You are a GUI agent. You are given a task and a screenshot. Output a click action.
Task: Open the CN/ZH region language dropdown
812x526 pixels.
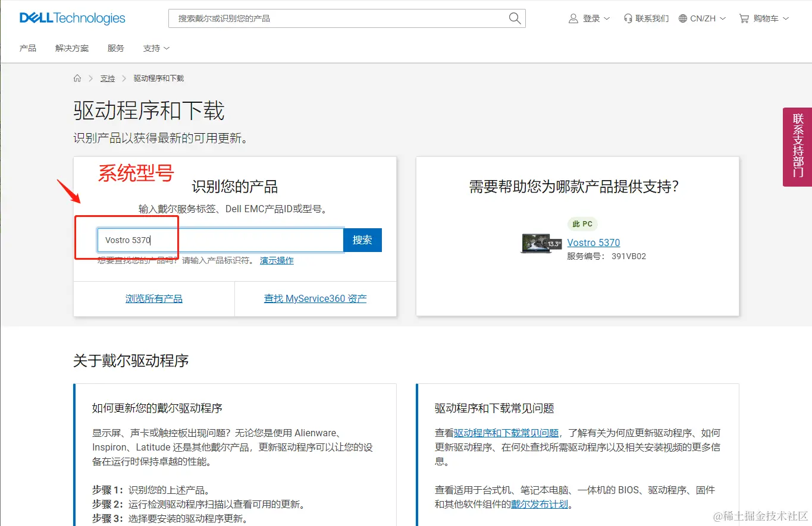[703, 18]
